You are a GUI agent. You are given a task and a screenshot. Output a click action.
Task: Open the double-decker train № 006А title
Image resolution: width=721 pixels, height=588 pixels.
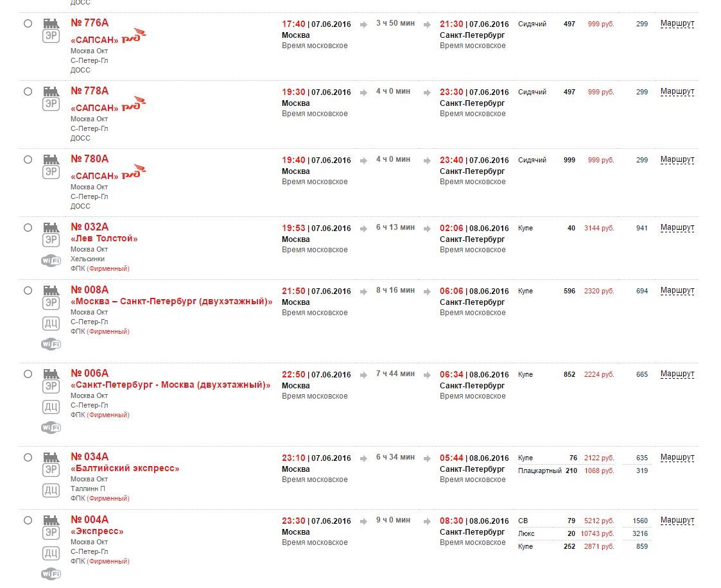(89, 374)
